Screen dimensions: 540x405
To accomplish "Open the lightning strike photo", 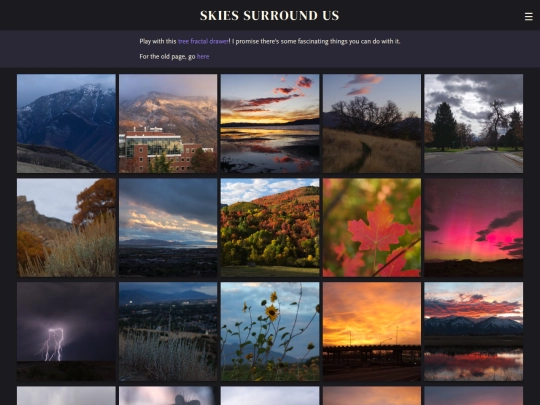I will click(x=66, y=332).
